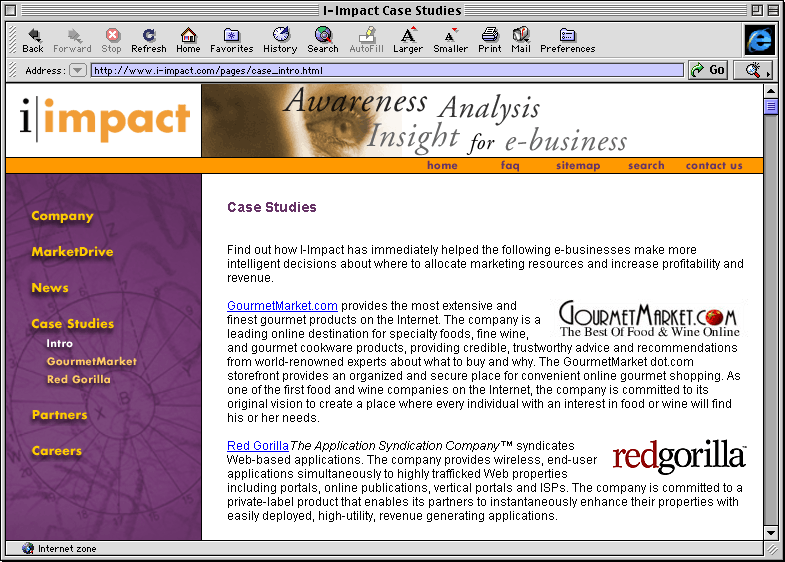Open the GourmetMarket sidebar sub-item
785x562 pixels.
(92, 361)
